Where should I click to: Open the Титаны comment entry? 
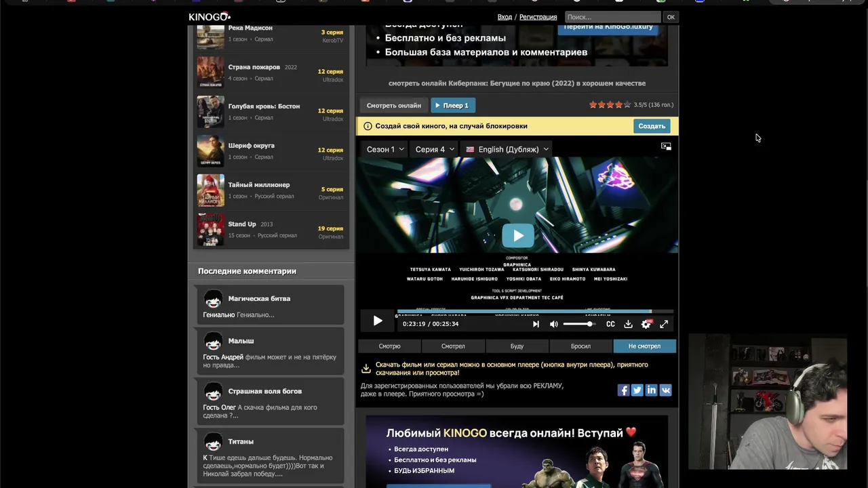coord(271,456)
